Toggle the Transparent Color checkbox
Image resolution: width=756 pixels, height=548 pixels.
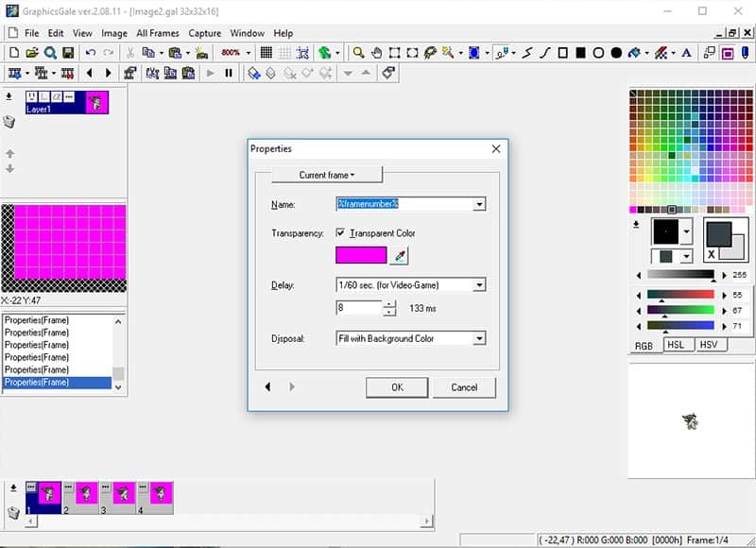click(x=340, y=232)
